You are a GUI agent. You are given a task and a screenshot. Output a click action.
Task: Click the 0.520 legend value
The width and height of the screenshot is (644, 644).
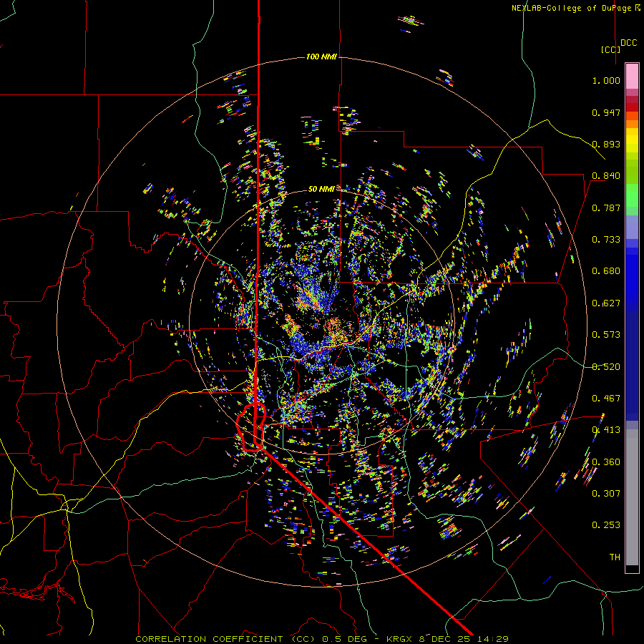[606, 367]
